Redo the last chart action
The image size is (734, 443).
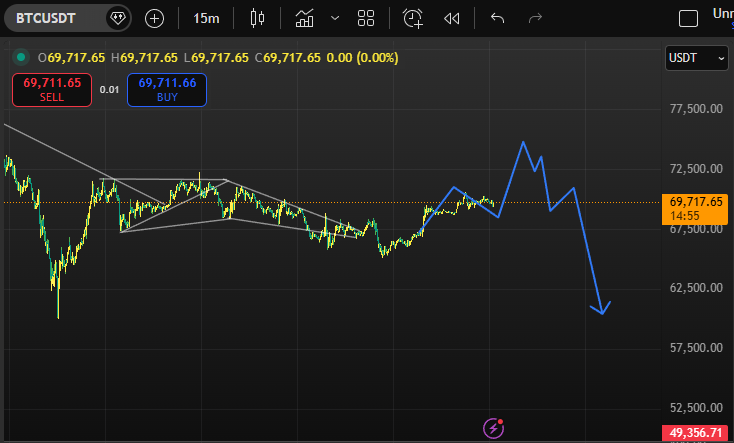535,18
